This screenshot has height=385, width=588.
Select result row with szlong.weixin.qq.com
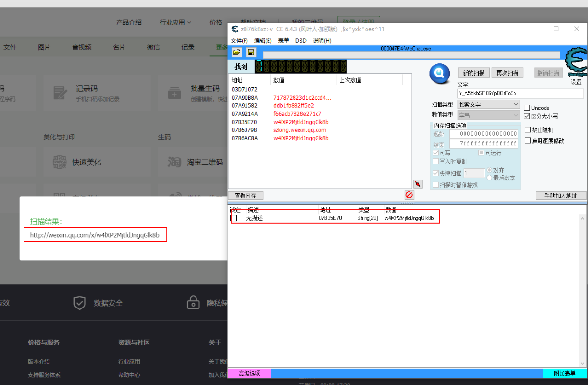tap(319, 130)
